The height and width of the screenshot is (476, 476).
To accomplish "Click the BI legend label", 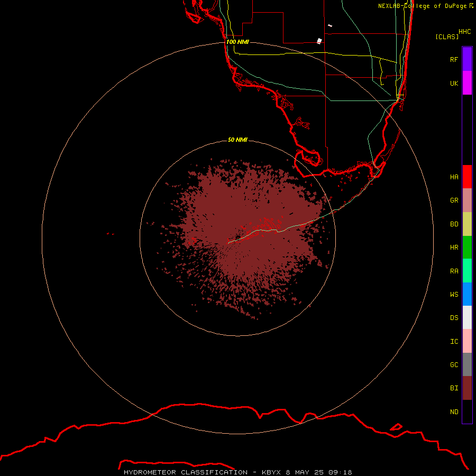I will [x=454, y=388].
